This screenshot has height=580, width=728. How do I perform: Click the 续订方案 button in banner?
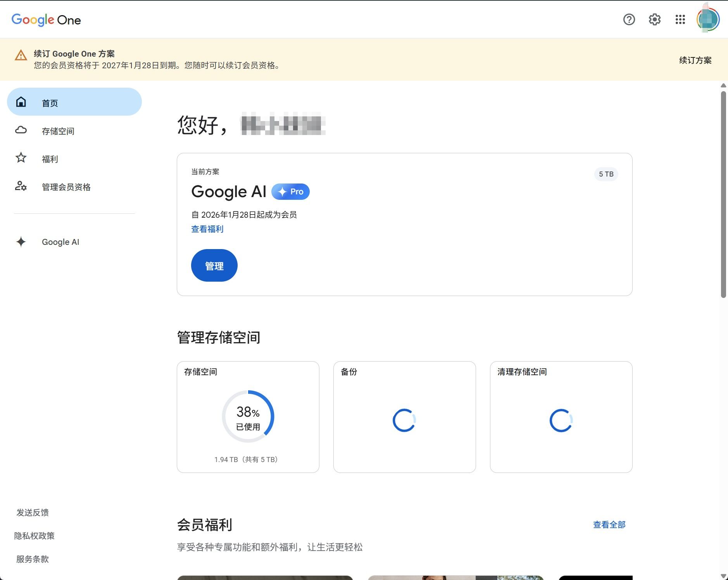695,60
